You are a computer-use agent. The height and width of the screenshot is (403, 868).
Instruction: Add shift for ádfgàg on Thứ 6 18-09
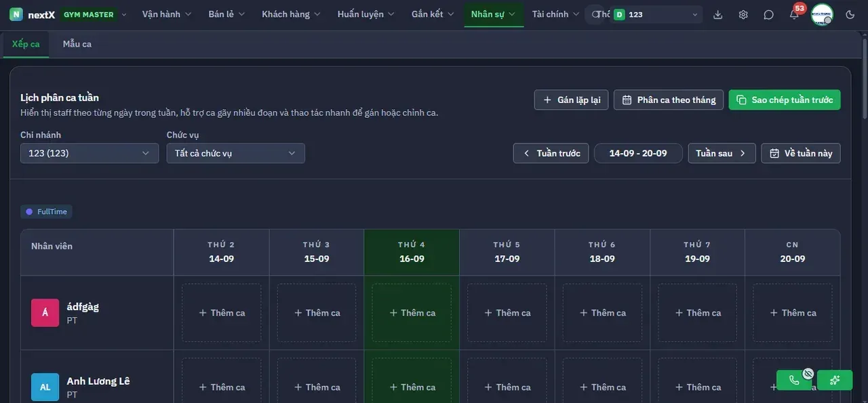602,313
